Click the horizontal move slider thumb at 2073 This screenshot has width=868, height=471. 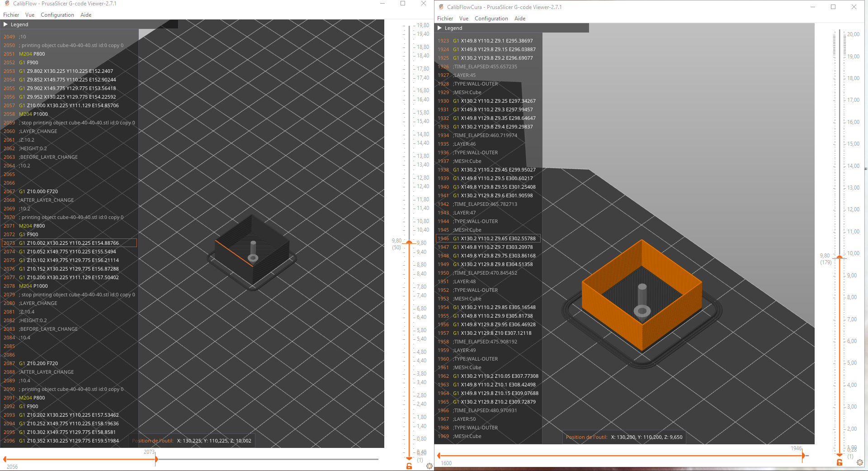[x=156, y=459]
